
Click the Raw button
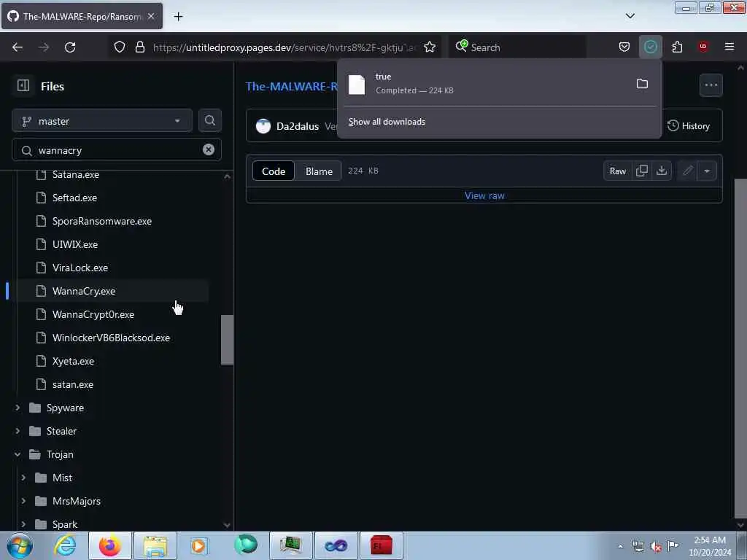617,171
